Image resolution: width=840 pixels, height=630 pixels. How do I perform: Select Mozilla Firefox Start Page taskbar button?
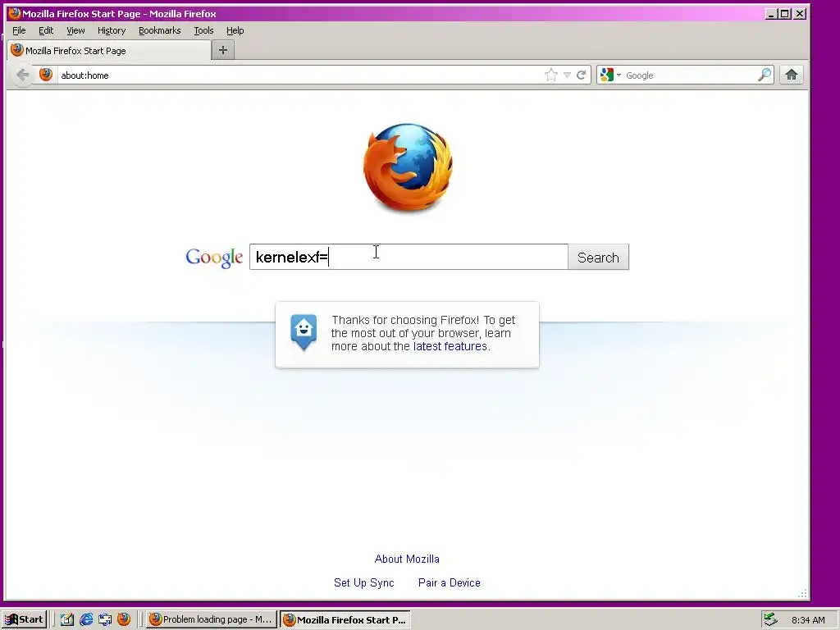[x=345, y=619]
